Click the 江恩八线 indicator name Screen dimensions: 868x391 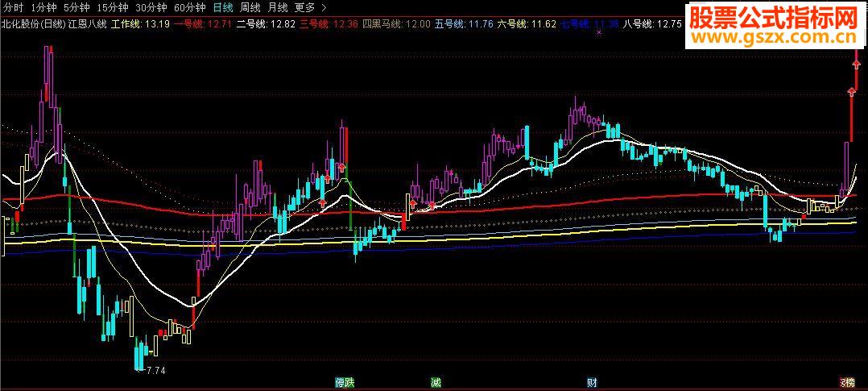point(87,24)
